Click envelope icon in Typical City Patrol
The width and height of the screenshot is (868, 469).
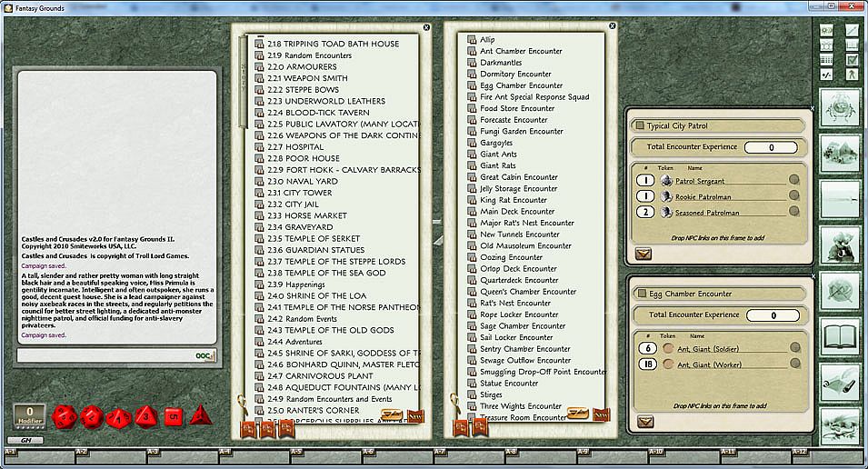(x=644, y=254)
